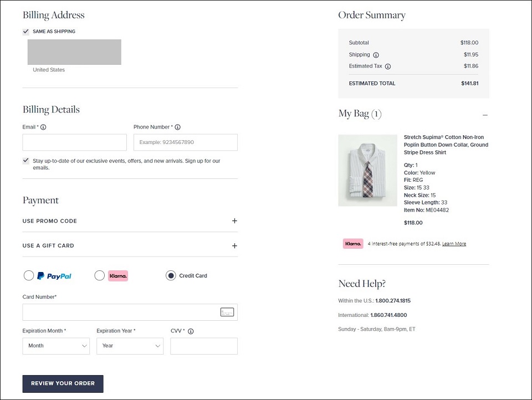Open the Klarna Learn More link

[454, 244]
